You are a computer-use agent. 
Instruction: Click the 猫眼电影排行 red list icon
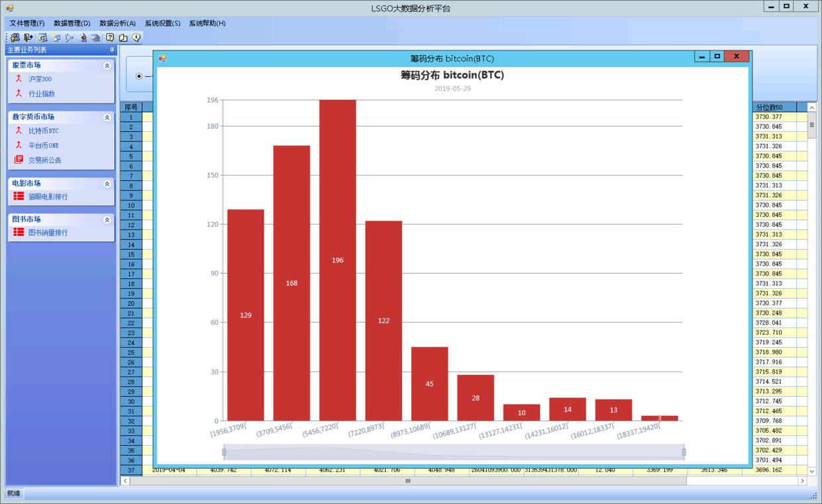tap(19, 197)
